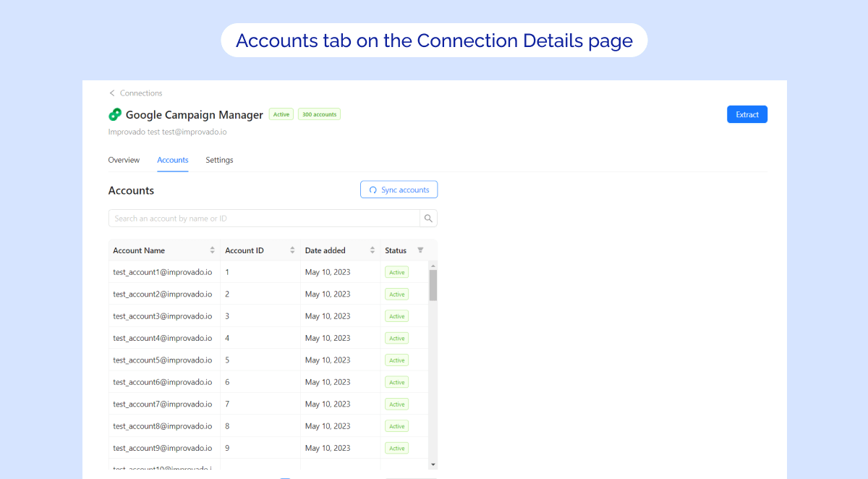Focus the account search input field
This screenshot has height=479, width=868.
tap(264, 219)
